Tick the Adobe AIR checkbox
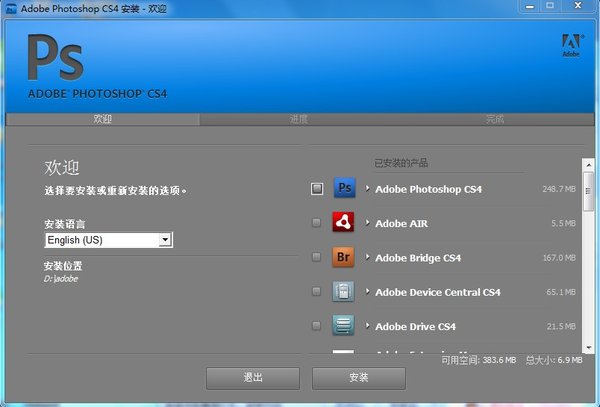This screenshot has height=407, width=600. tap(316, 223)
